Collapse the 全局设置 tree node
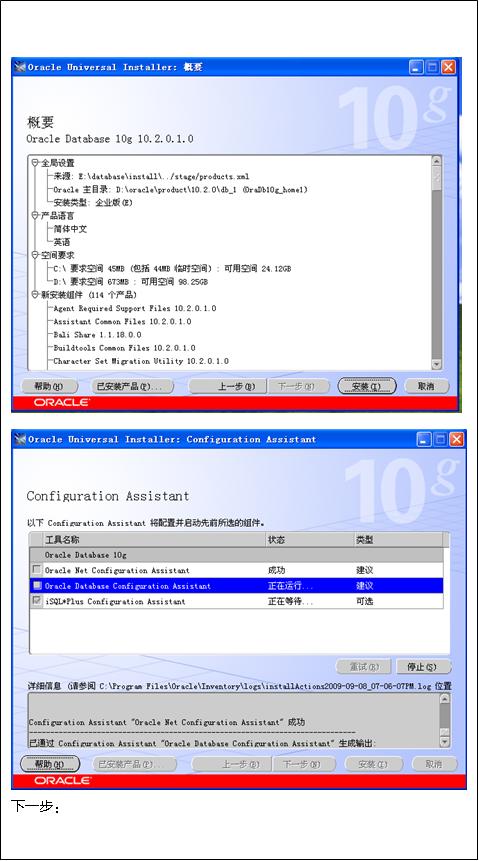Image resolution: width=479 pixels, height=861 pixels. coord(35,163)
